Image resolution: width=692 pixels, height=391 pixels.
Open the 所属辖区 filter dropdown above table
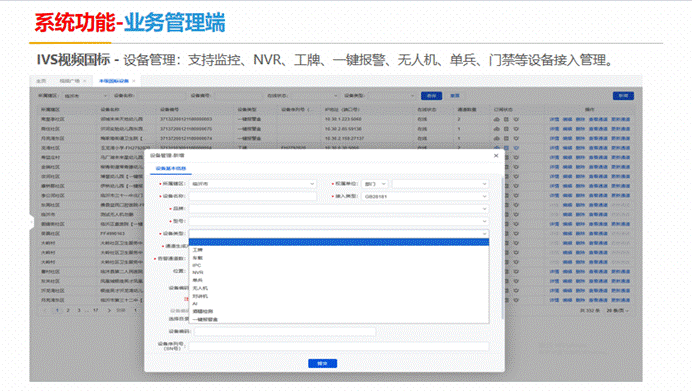[x=86, y=96]
